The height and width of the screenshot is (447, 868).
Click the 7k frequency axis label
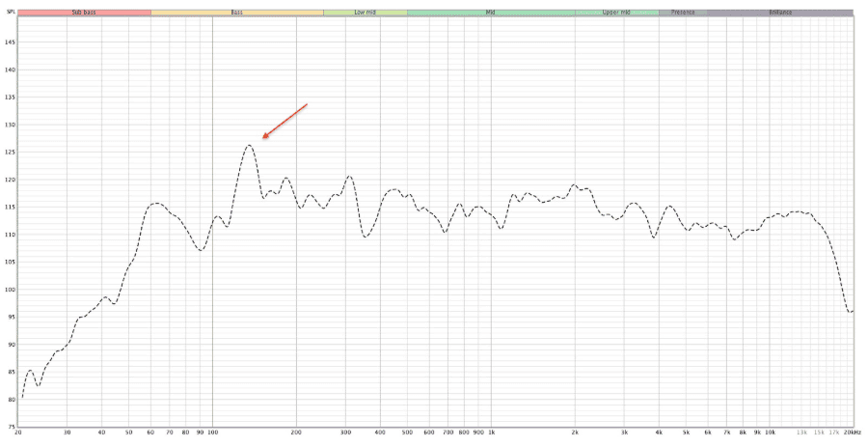pyautogui.click(x=727, y=433)
